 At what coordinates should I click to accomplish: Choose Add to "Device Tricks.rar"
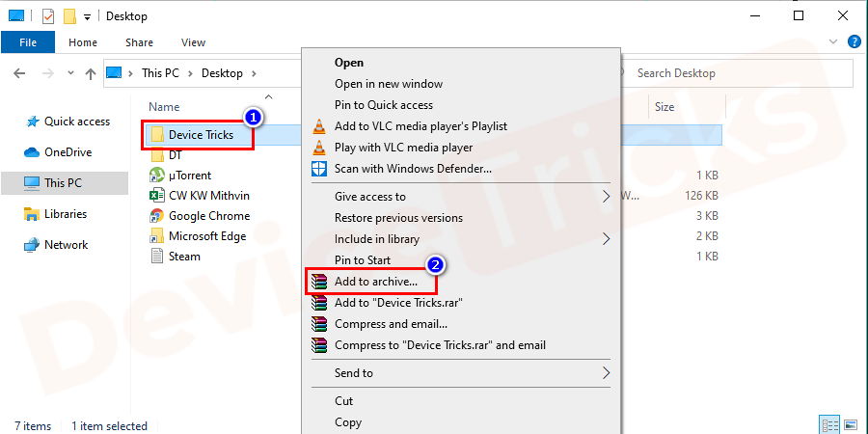coord(398,303)
